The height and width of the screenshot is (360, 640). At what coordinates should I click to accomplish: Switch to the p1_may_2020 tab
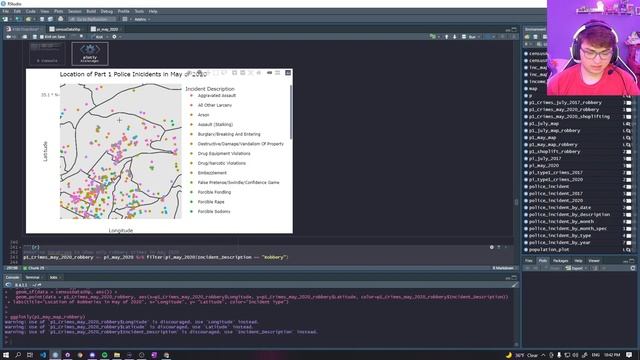pyautogui.click(x=105, y=29)
